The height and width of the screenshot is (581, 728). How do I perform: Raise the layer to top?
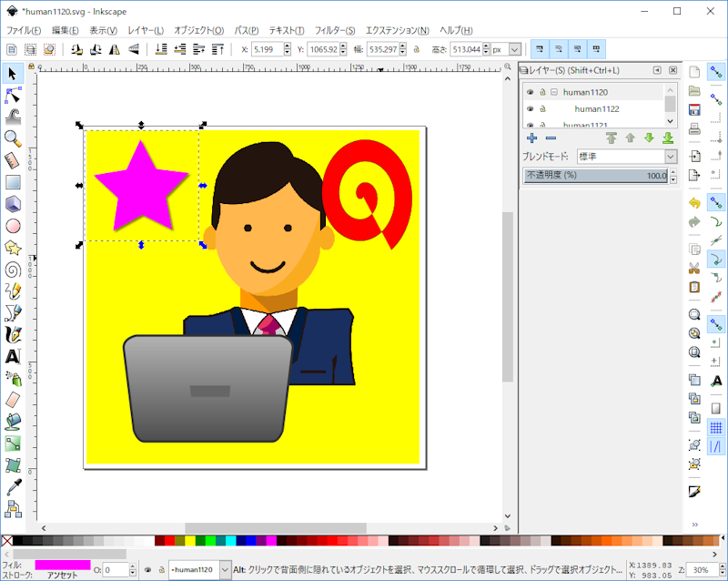[x=612, y=138]
